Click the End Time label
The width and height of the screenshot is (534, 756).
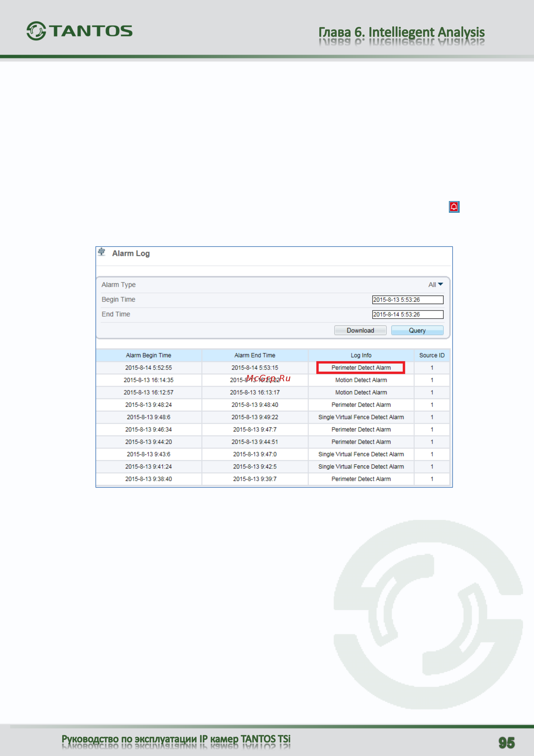(x=116, y=314)
